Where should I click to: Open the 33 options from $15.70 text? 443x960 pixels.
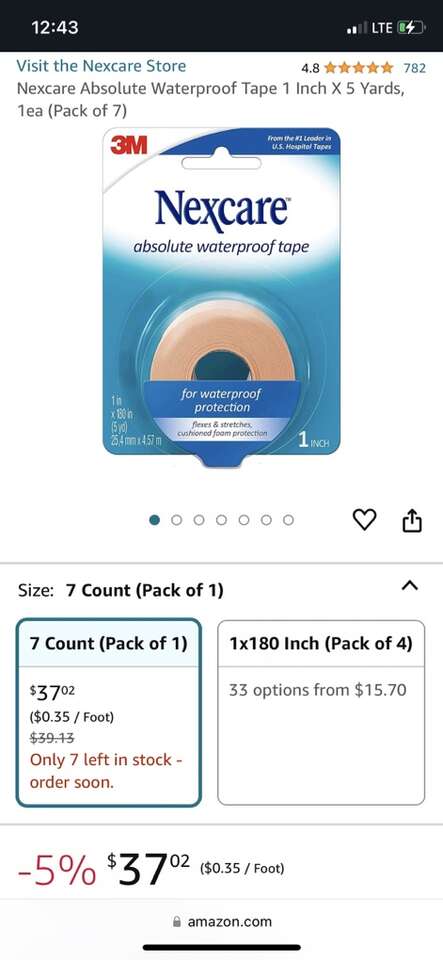[318, 691]
